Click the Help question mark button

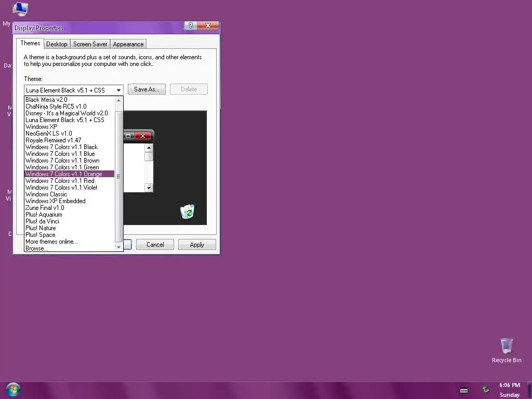[x=190, y=25]
